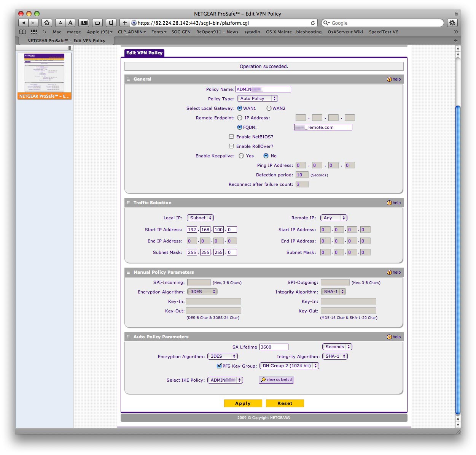Tick the Enable RollOver checkbox
The image size is (476, 455).
click(x=231, y=146)
